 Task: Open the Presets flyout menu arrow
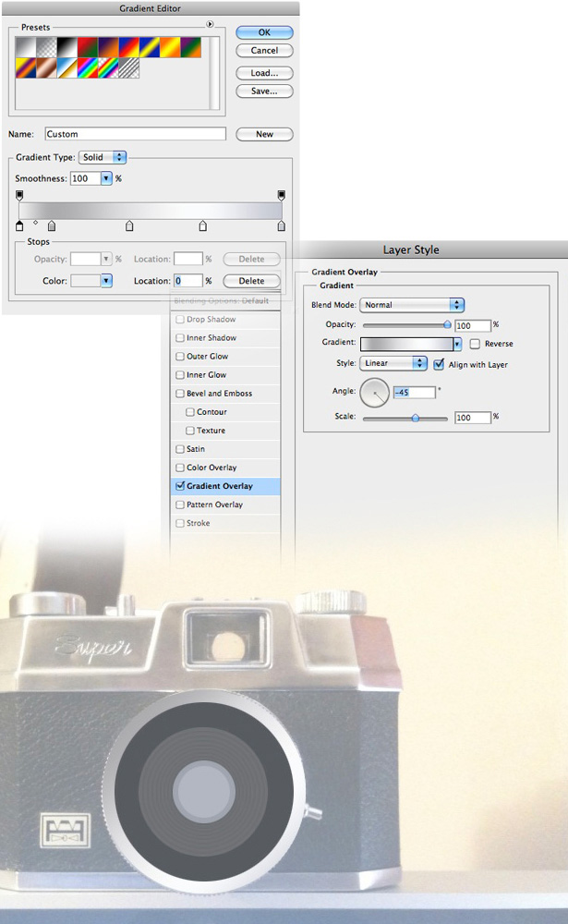pyautogui.click(x=210, y=24)
